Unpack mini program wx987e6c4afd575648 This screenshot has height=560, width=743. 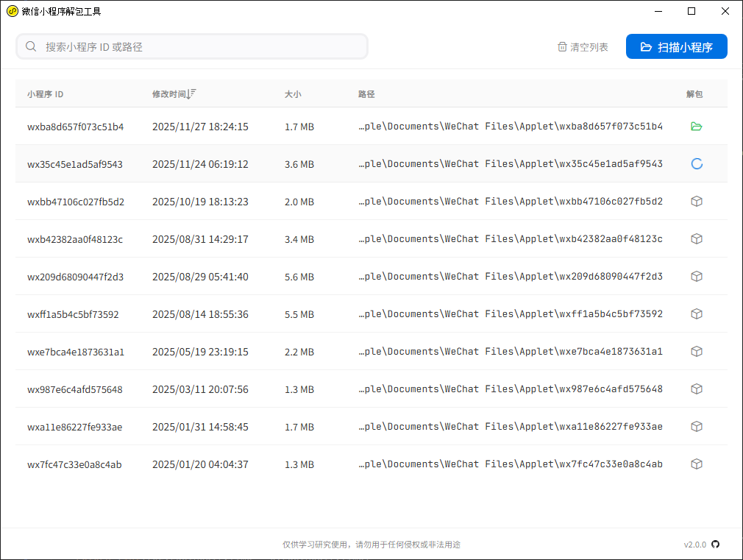point(696,389)
